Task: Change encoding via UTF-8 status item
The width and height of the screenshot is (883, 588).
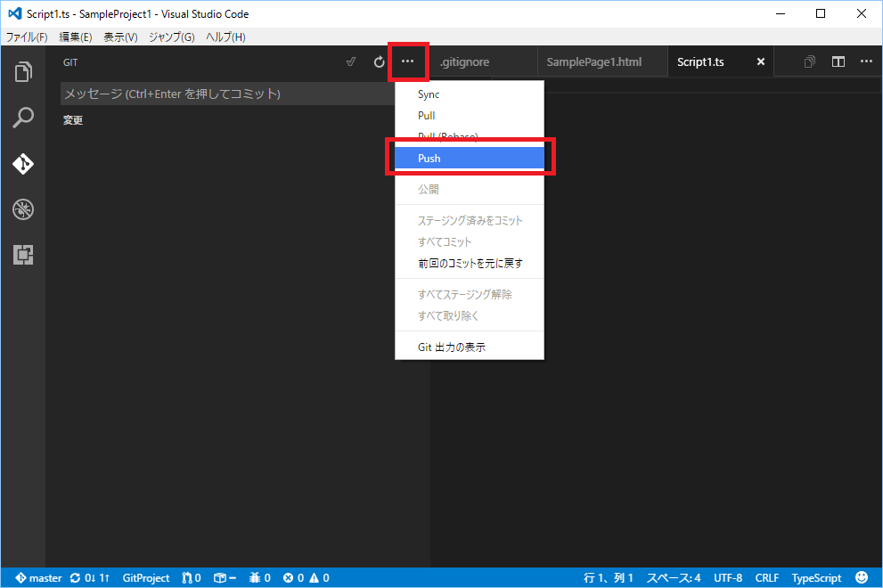Action: click(728, 578)
